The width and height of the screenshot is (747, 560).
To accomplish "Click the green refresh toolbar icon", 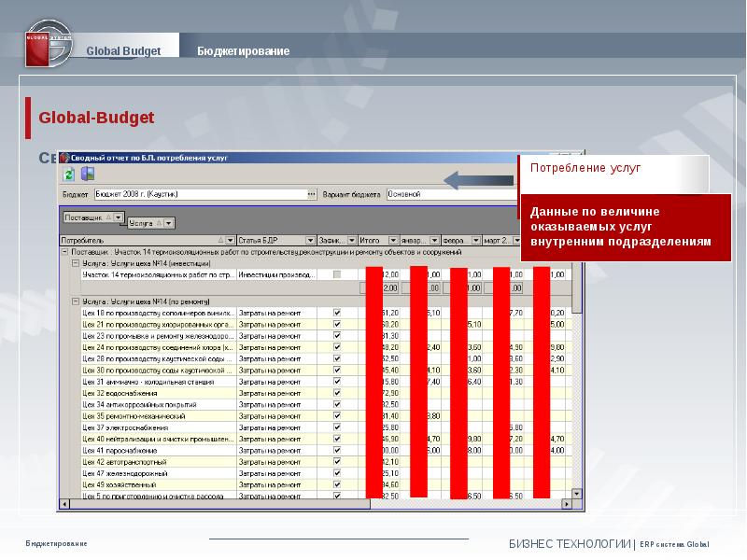I will (68, 174).
